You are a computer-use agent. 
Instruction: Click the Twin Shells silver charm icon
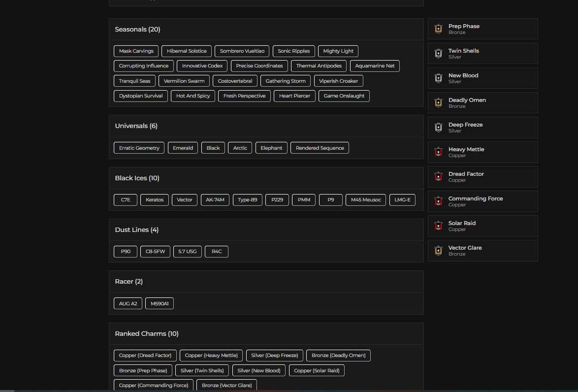pos(438,54)
